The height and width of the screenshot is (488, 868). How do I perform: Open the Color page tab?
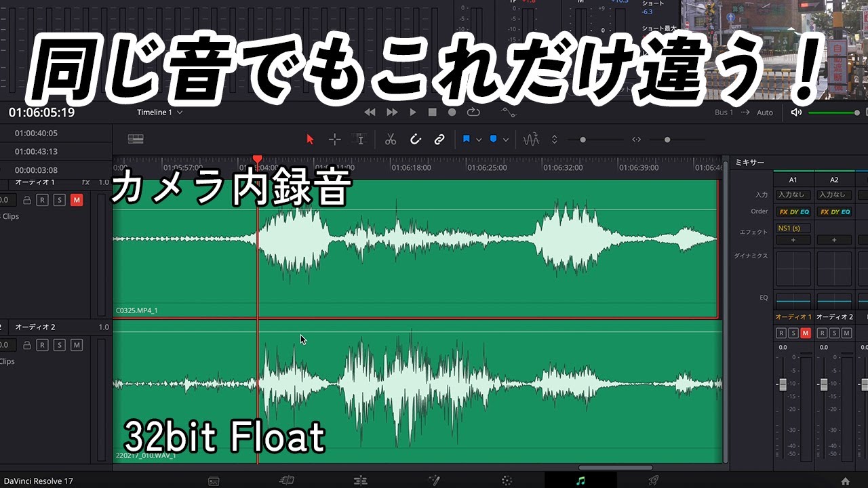click(x=507, y=481)
